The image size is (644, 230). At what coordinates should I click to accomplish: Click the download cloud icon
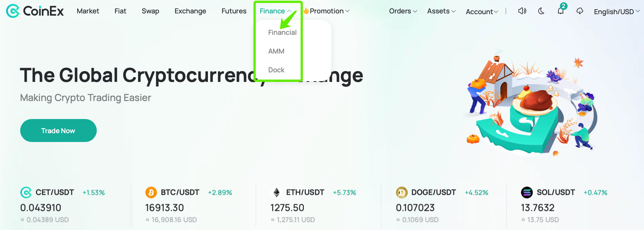tap(580, 11)
